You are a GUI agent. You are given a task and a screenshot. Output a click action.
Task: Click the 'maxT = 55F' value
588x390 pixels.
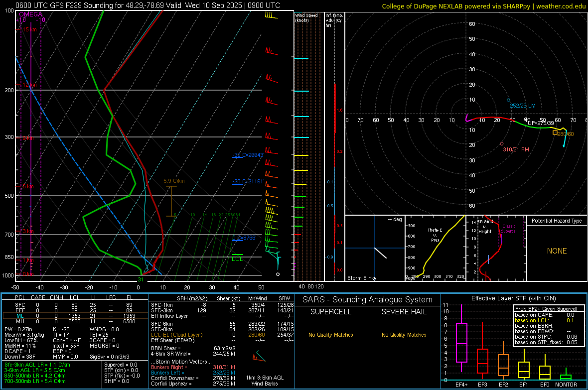click(66, 346)
